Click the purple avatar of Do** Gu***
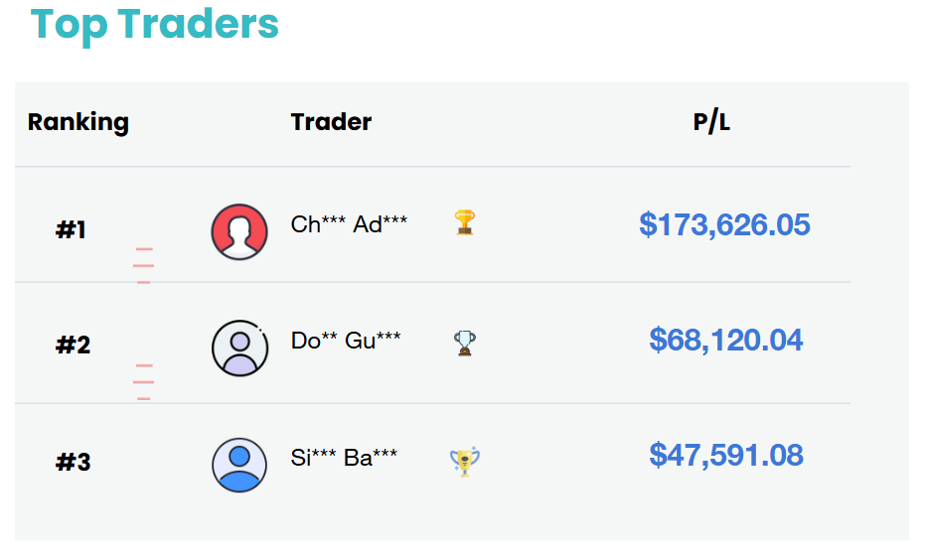This screenshot has height=560, width=928. 239,349
